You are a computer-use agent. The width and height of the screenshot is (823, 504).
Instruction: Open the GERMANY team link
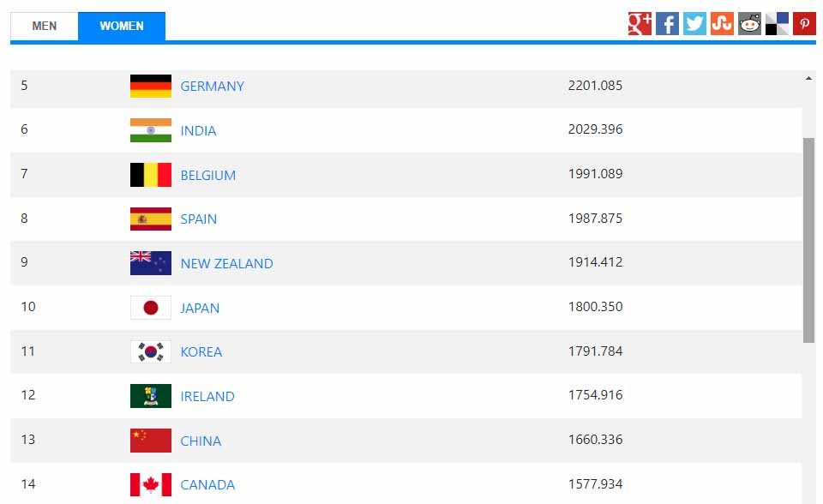click(212, 86)
